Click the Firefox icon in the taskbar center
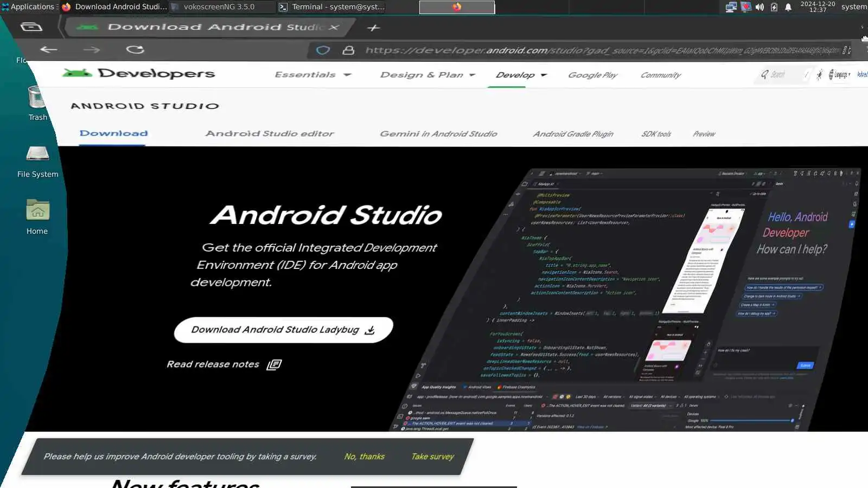Image resolution: width=868 pixels, height=488 pixels. pyautogui.click(x=457, y=7)
